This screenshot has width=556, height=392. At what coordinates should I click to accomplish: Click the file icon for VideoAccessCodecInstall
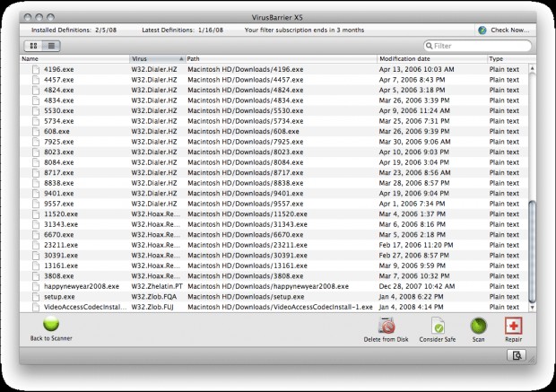[36, 307]
